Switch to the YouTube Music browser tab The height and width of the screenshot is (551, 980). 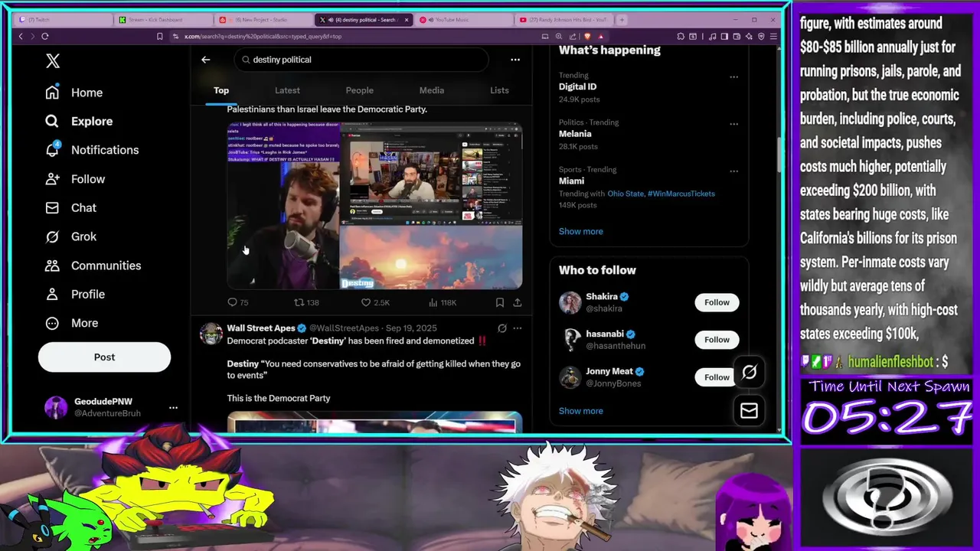[465, 20]
